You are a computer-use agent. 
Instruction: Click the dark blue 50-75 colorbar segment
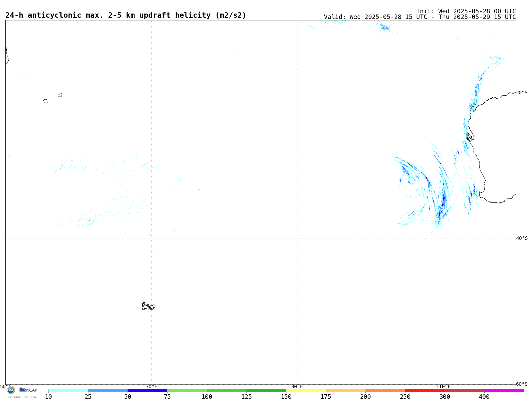pos(148,390)
